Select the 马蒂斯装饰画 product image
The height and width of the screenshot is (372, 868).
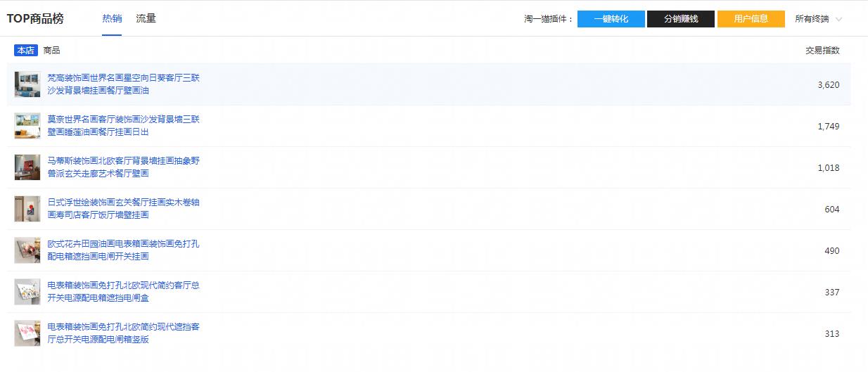tap(27, 167)
